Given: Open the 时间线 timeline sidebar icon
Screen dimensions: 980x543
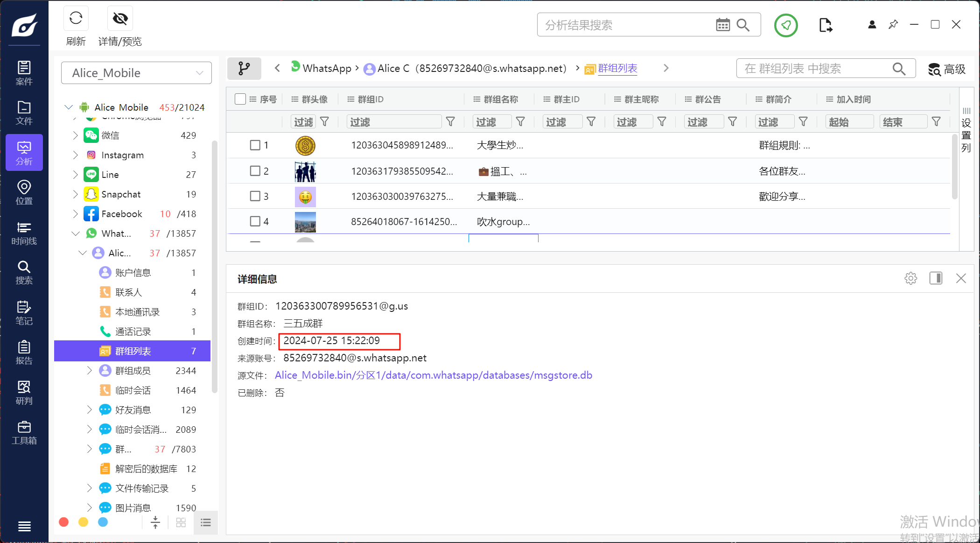Looking at the screenshot, I should (x=24, y=233).
